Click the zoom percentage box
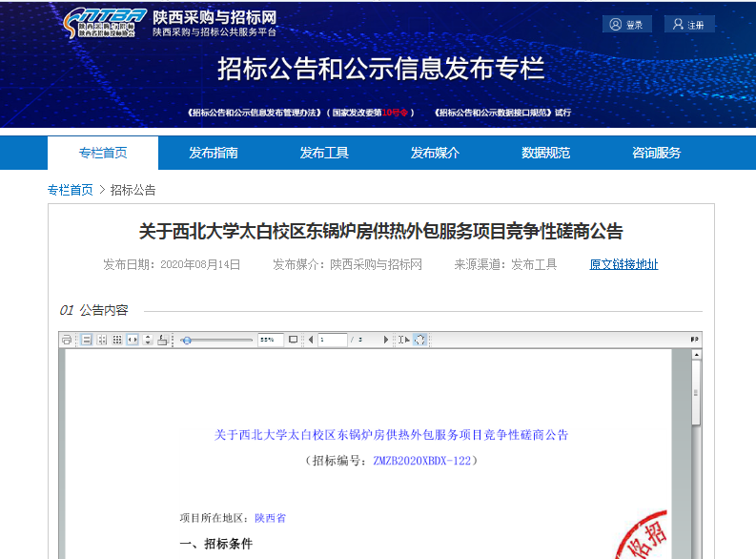 [270, 340]
